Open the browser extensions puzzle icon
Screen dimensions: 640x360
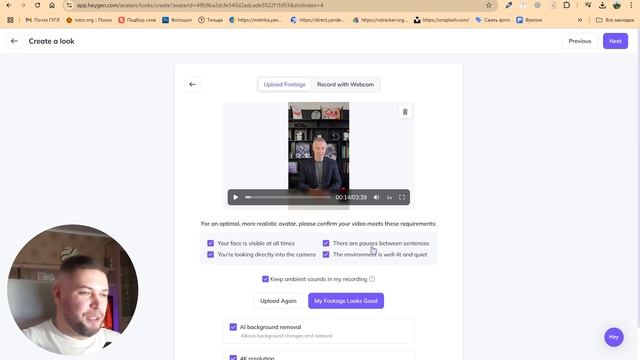tap(567, 5)
